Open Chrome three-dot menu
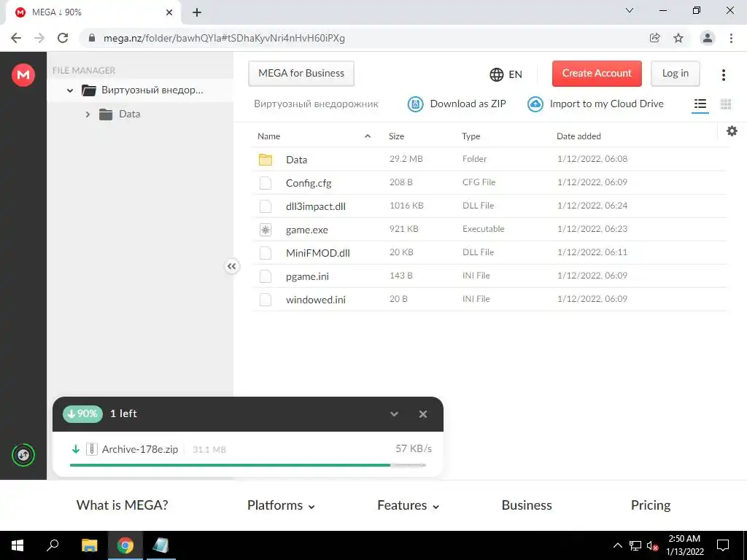Viewport: 747px width, 560px height. (731, 38)
